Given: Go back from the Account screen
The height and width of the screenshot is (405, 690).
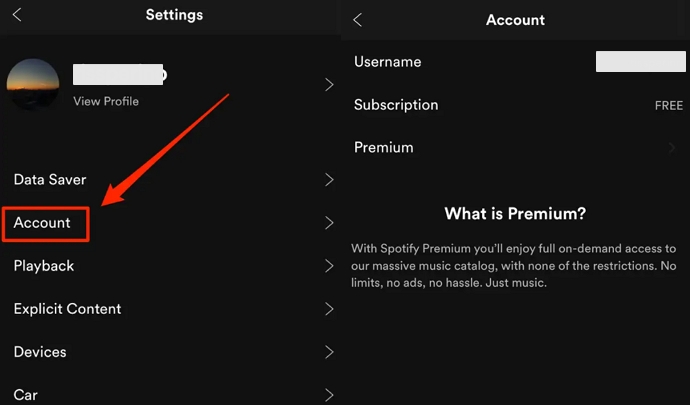Looking at the screenshot, I should click(x=358, y=20).
